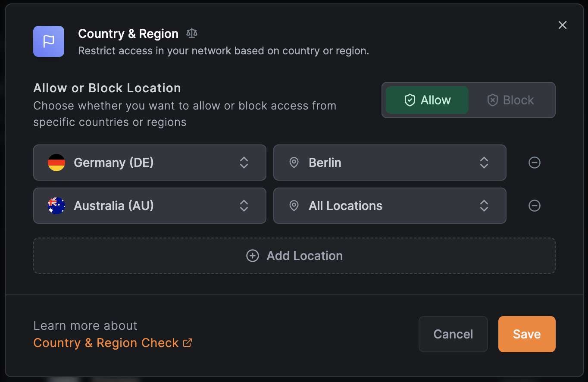Remove the Germany row with its minus icon
Screen dimensions: 588x382
click(x=534, y=163)
